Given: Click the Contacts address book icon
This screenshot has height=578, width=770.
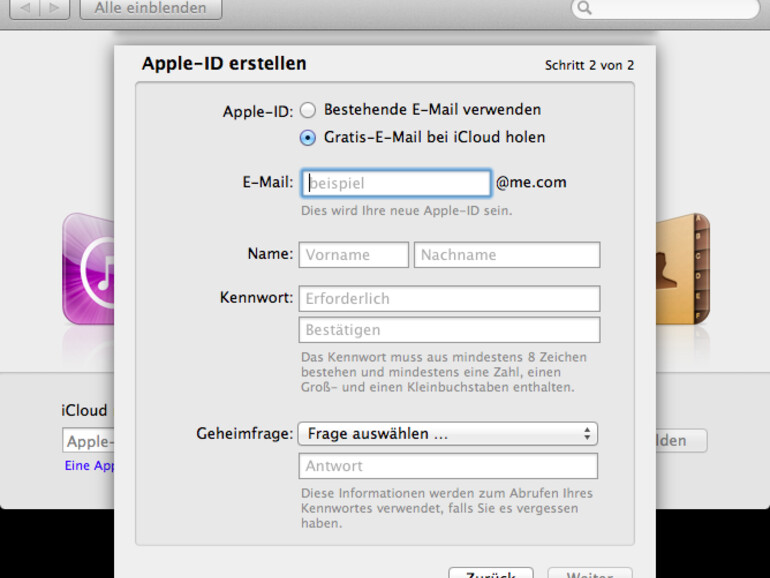Looking at the screenshot, I should tap(683, 269).
